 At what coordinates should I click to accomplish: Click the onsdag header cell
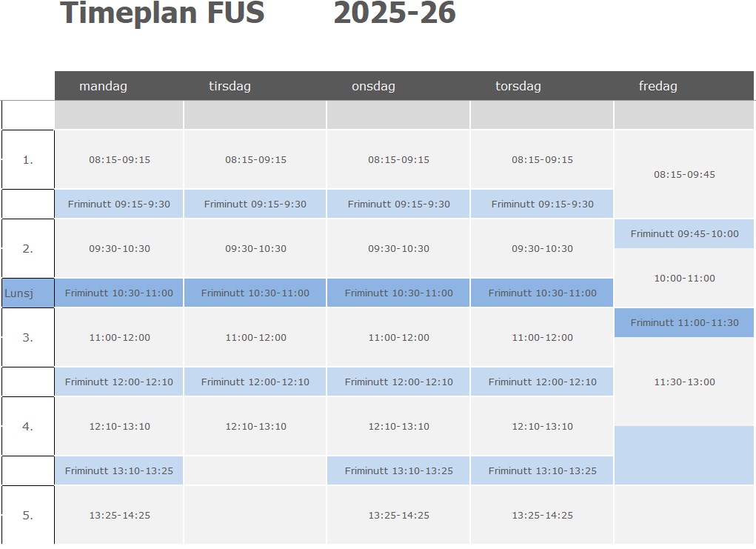[x=373, y=86]
